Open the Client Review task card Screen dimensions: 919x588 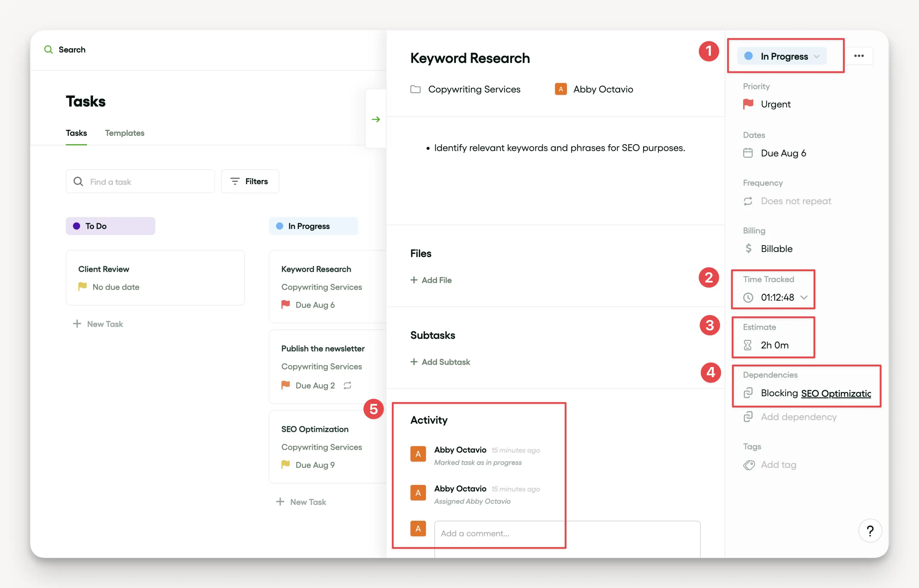(155, 277)
